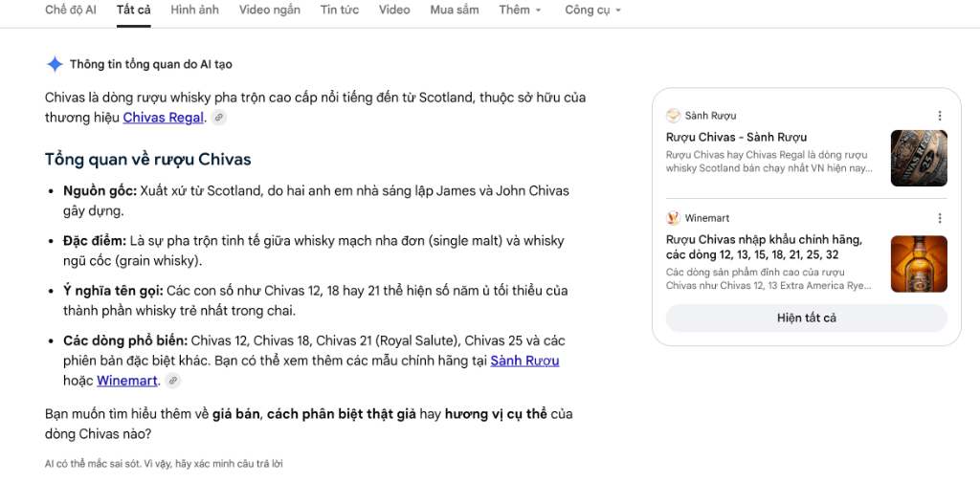Image resolution: width=980 pixels, height=482 pixels.
Task: Click the Tổng quan về rượu Chivas heading
Action: pyautogui.click(x=148, y=159)
